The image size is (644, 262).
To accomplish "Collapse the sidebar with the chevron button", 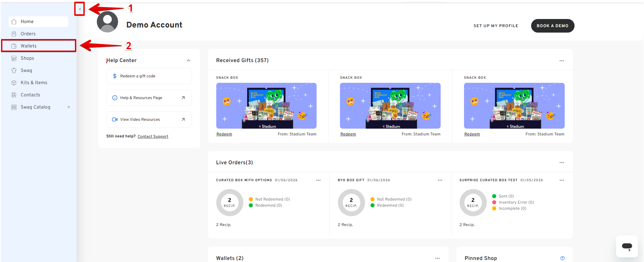I will [x=80, y=9].
